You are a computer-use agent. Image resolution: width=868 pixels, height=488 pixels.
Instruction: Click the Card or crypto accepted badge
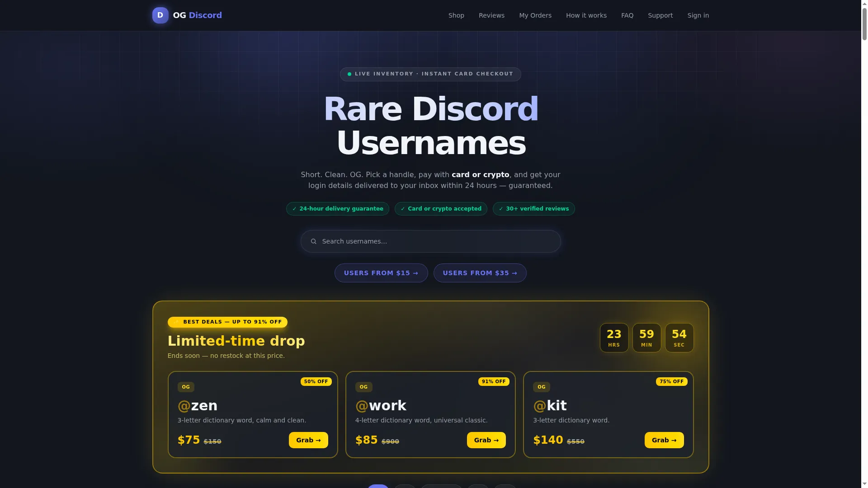441,209
